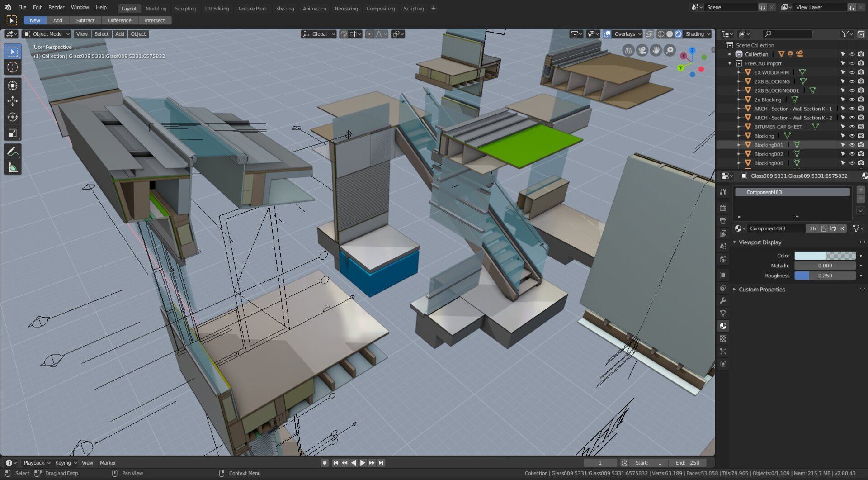868x480 pixels.
Task: Toggle Overlays visibility in the viewport
Action: click(608, 34)
